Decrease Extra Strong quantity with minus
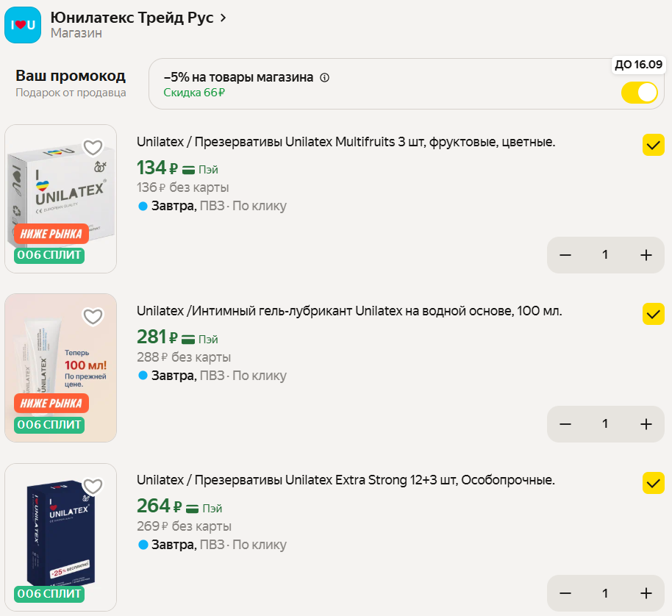This screenshot has width=672, height=616. click(x=565, y=593)
